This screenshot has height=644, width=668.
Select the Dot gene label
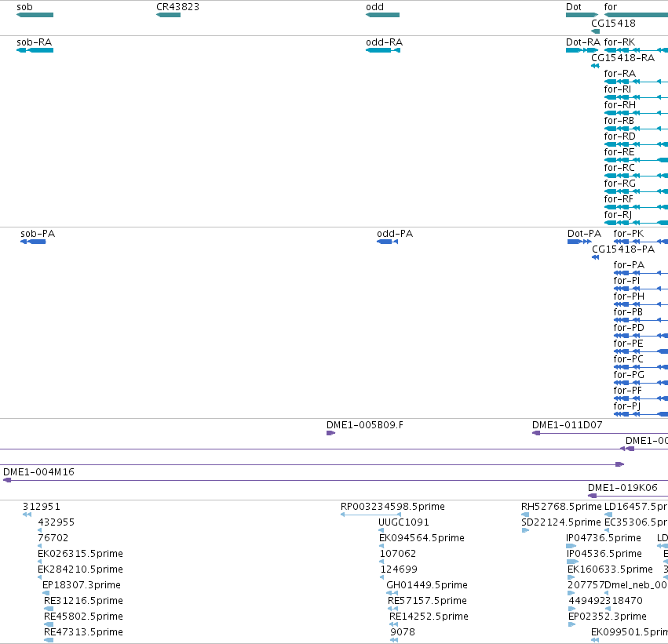[574, 7]
